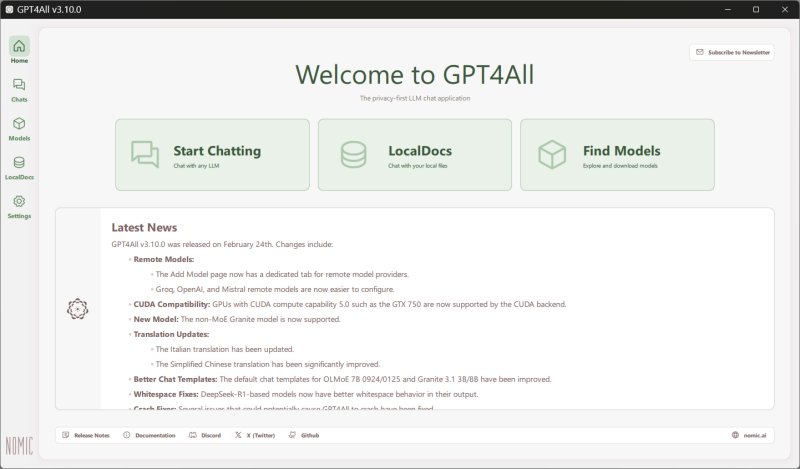Image resolution: width=800 pixels, height=469 pixels.
Task: Click the "Explore and download models" caption
Action: coord(620,166)
